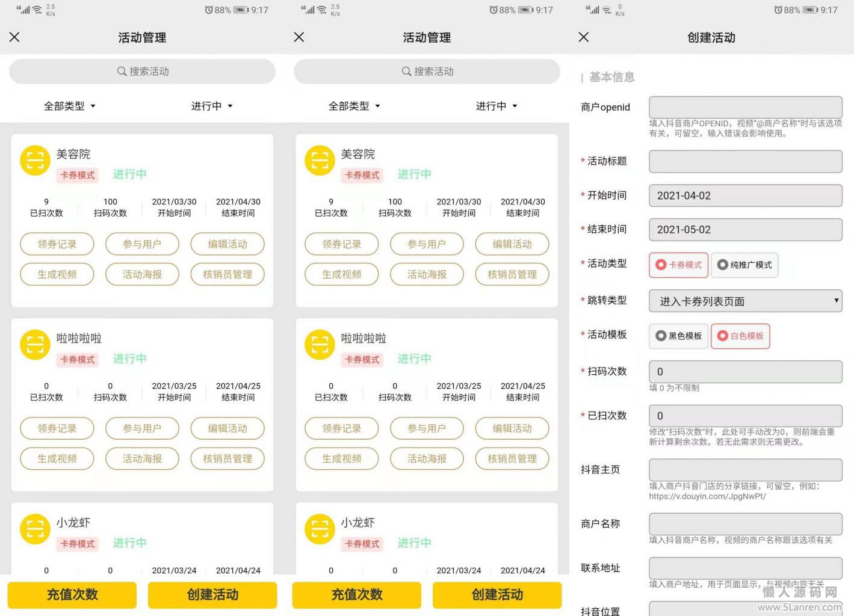The height and width of the screenshot is (616, 854).
Task: Click the 活动标题 input field
Action: 745,162
